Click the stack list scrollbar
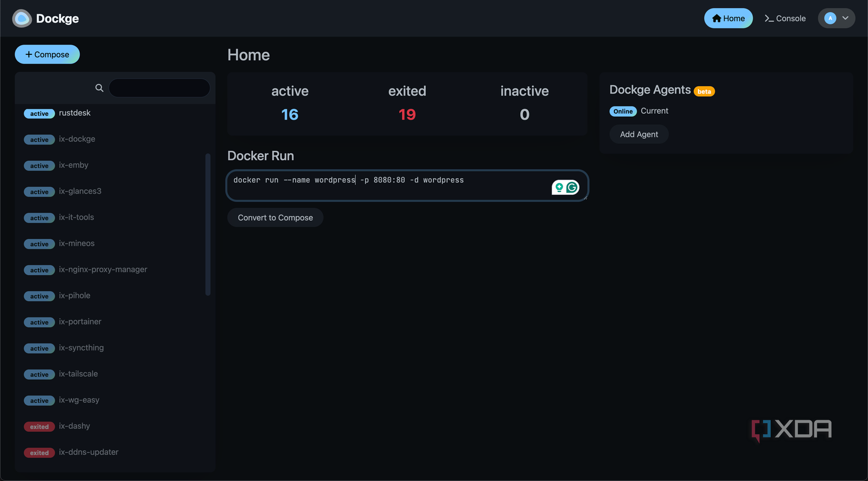This screenshot has height=481, width=868. pos(208,224)
